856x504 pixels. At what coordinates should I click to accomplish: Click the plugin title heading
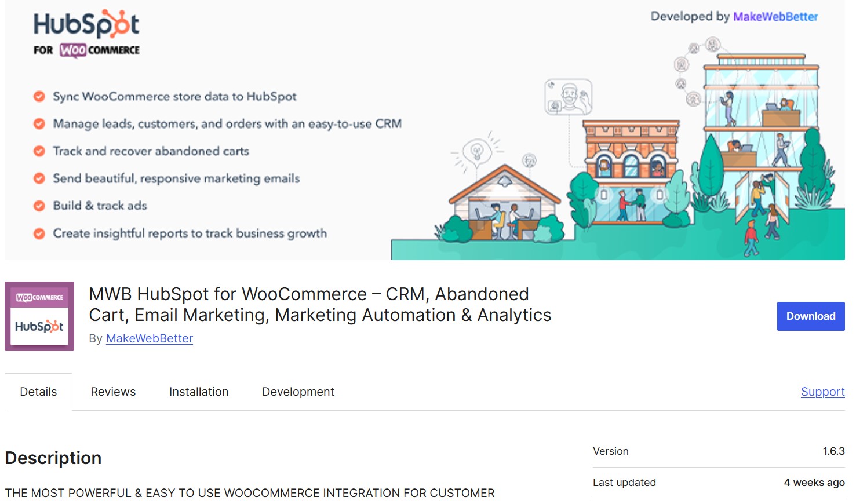(319, 304)
